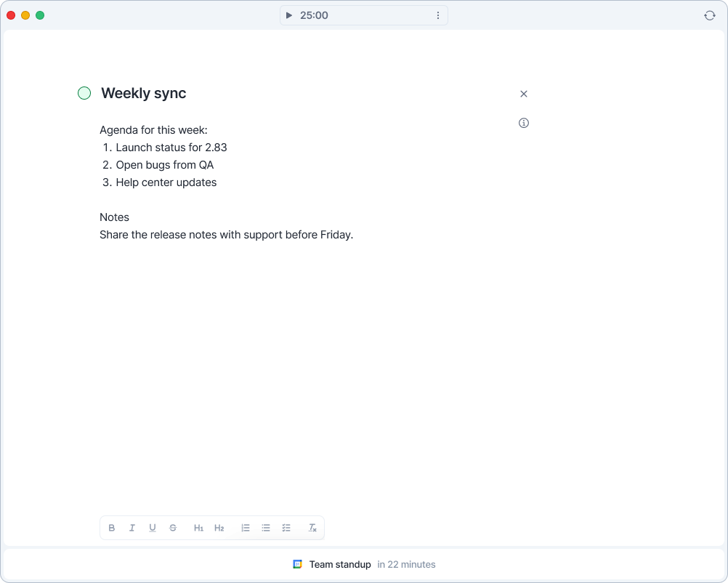Viewport: 728px width, 583px height.
Task: Click the Weekly sync title
Action: click(x=143, y=93)
